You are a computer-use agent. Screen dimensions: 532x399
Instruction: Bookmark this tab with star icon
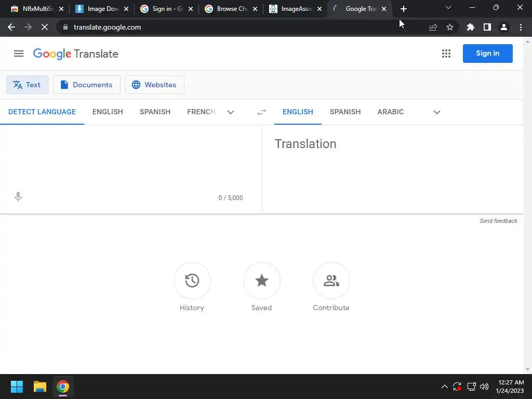(x=450, y=27)
